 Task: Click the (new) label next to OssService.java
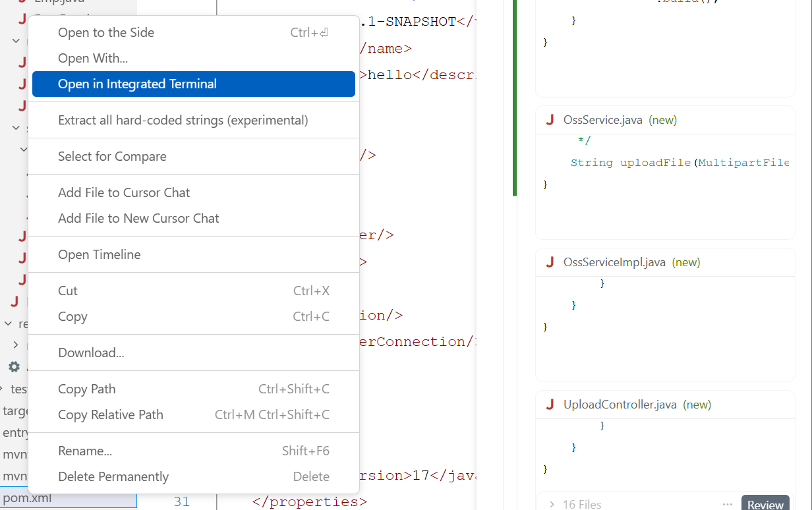[x=662, y=120]
